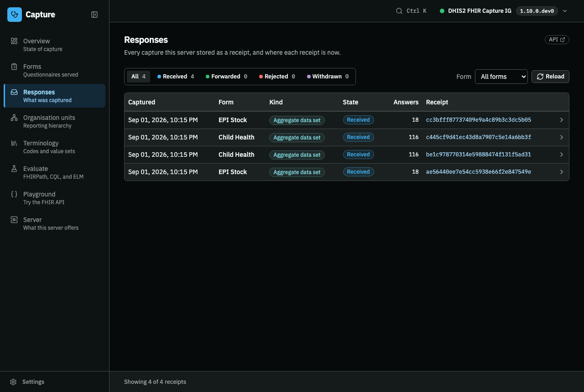The height and width of the screenshot is (392, 584).
Task: Click "Showing 4 of 4 receipts" status text
Action: click(x=155, y=382)
